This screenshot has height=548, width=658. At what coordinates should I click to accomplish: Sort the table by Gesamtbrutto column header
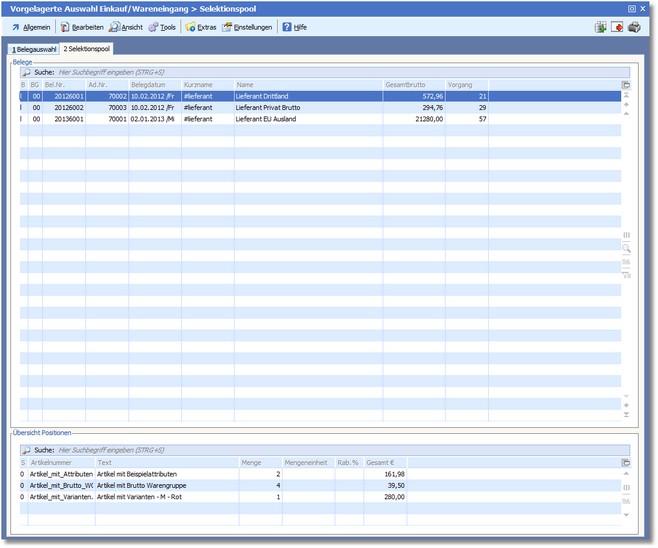point(413,85)
